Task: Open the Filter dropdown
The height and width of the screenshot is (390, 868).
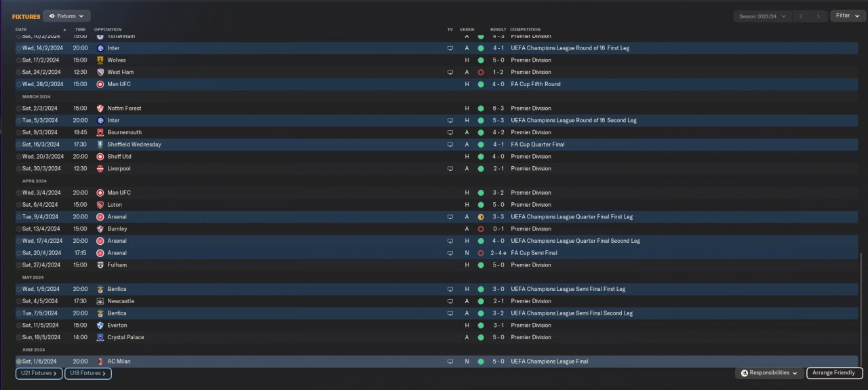Action: [x=848, y=16]
